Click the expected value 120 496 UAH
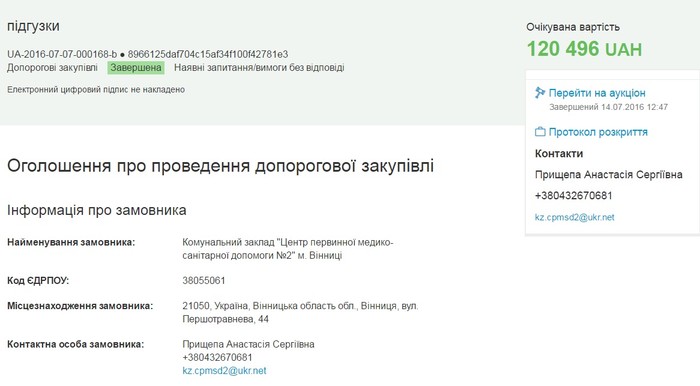Screen dimensions: 700x386 coord(584,49)
